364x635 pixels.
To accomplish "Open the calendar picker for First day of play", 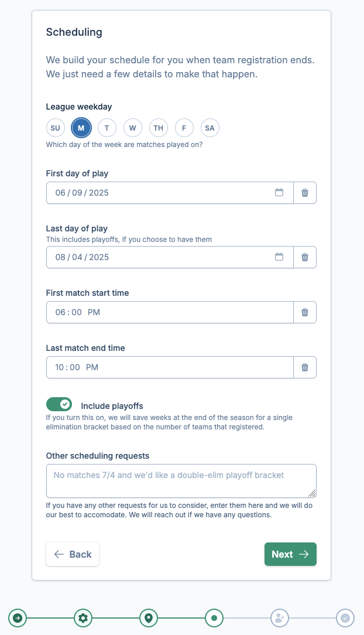I will tap(279, 192).
